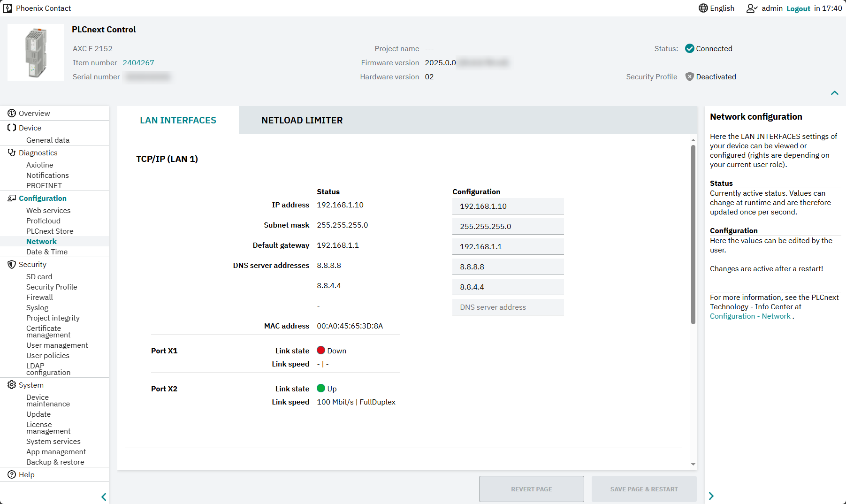This screenshot has width=846, height=504.
Task: Open the Configuration - Network info link
Action: [750, 316]
